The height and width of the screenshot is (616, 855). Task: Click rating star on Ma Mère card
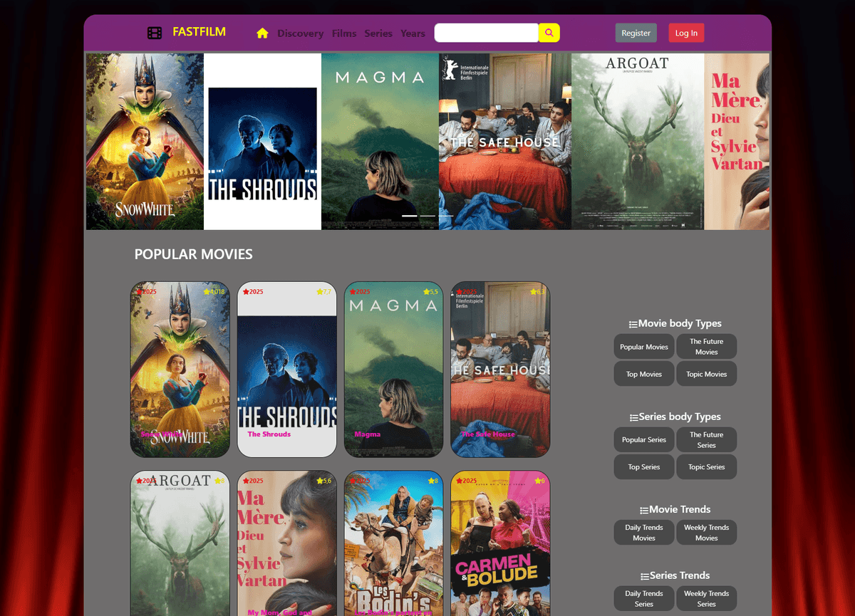point(320,481)
